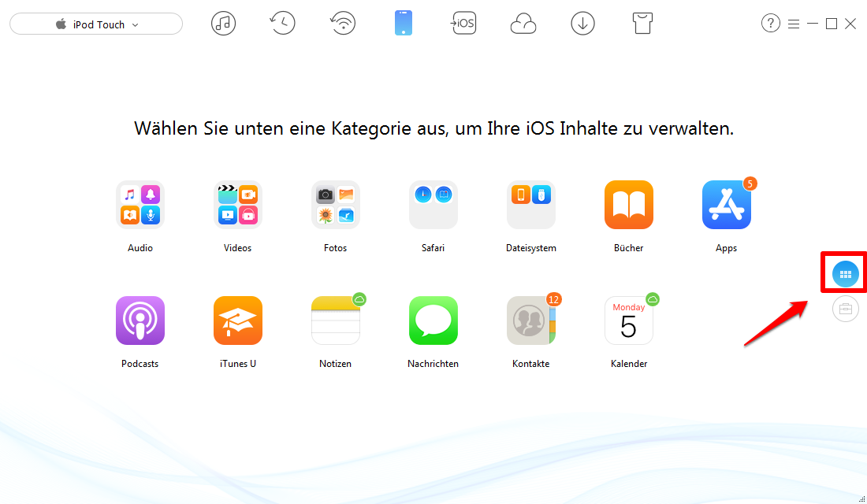
Task: Open the backup history clock icon
Action: 282,23
